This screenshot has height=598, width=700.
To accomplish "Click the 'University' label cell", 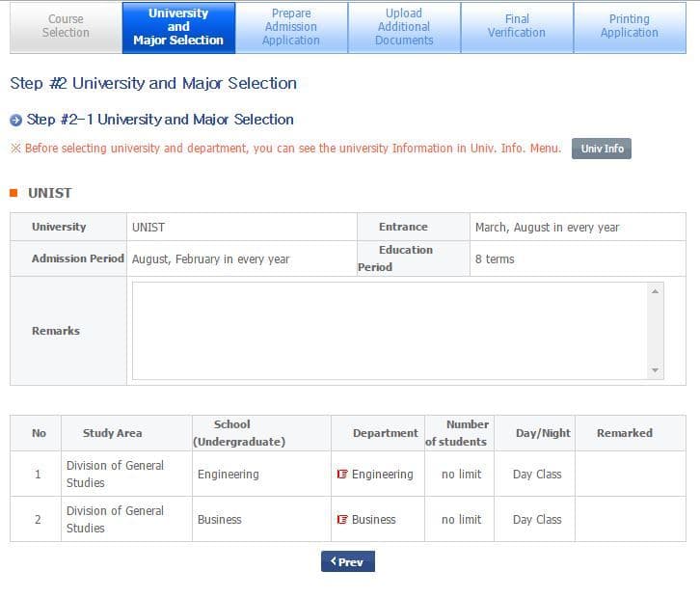I will click(x=68, y=227).
